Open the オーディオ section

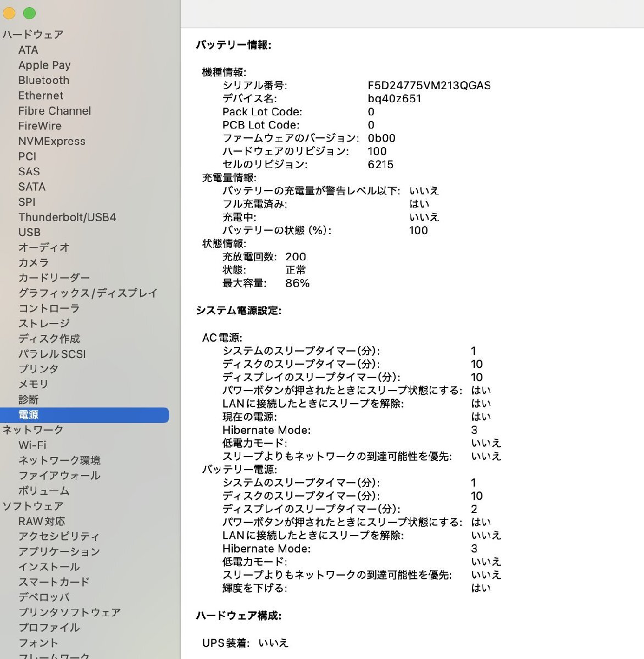pyautogui.click(x=44, y=248)
